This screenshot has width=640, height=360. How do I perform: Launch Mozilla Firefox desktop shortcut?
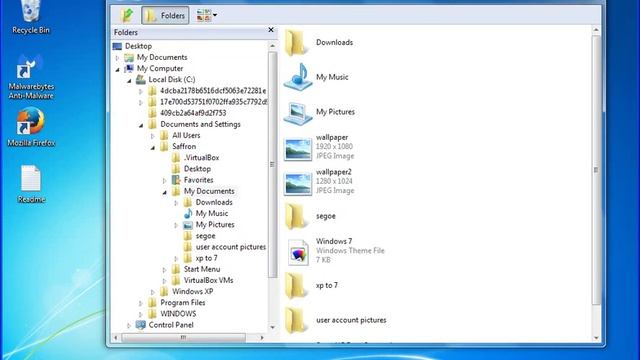(x=31, y=127)
